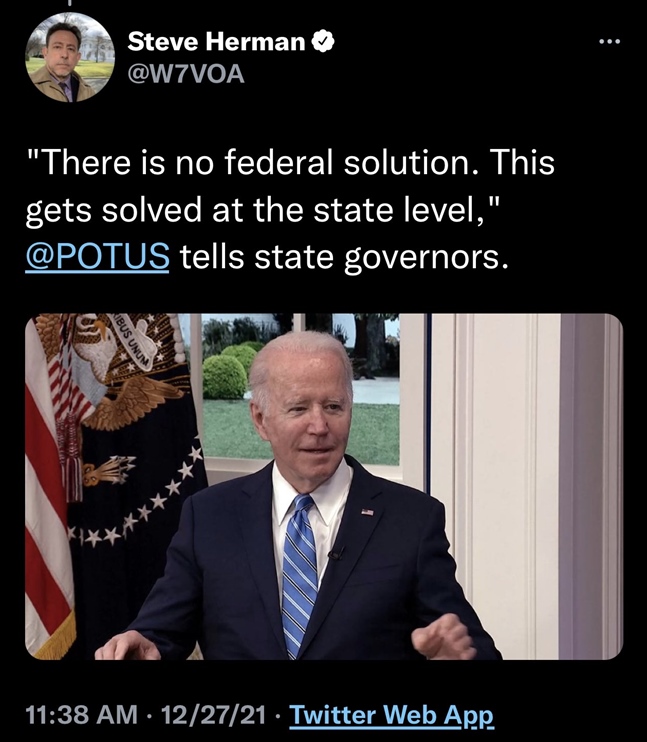
Task: Click the thread connector line above the avatar
Action: [x=70, y=3]
